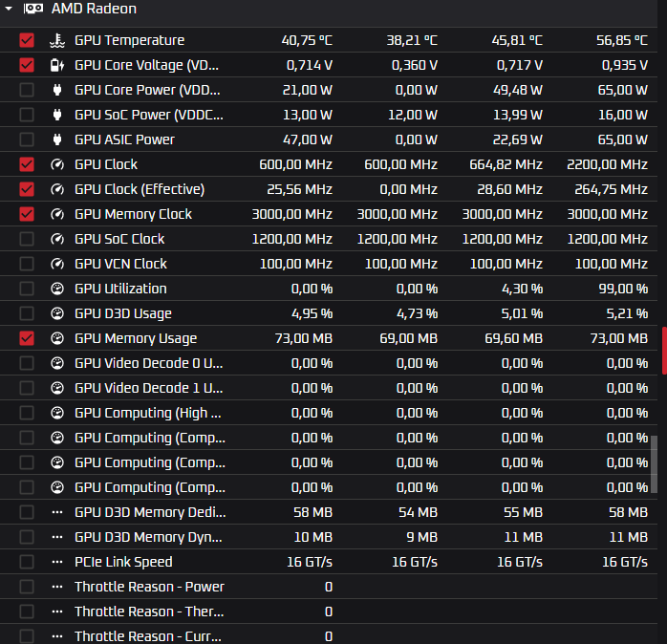
Task: Tick the GPU VCN Clock checkbox
Action: point(27,264)
